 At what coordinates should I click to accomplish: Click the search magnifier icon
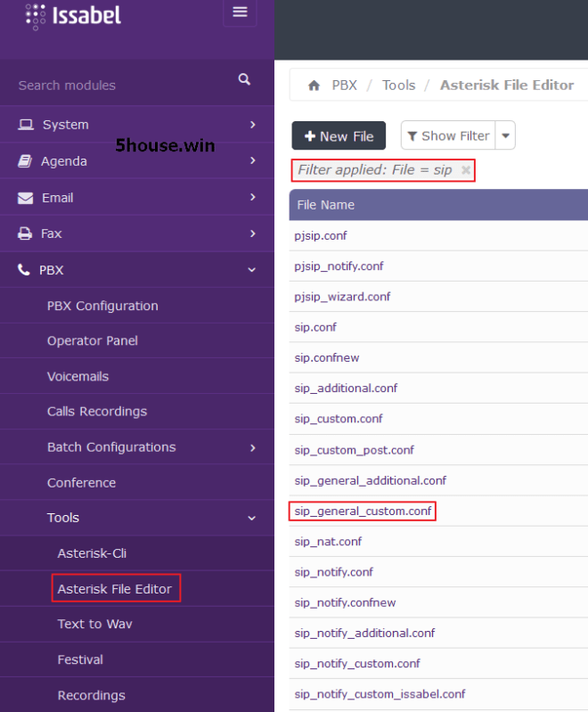pyautogui.click(x=244, y=79)
